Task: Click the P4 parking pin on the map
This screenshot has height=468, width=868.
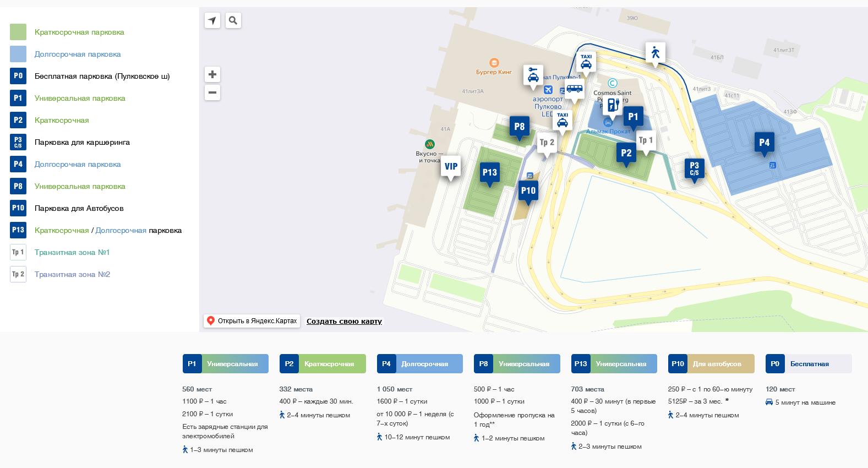Action: pos(764,143)
